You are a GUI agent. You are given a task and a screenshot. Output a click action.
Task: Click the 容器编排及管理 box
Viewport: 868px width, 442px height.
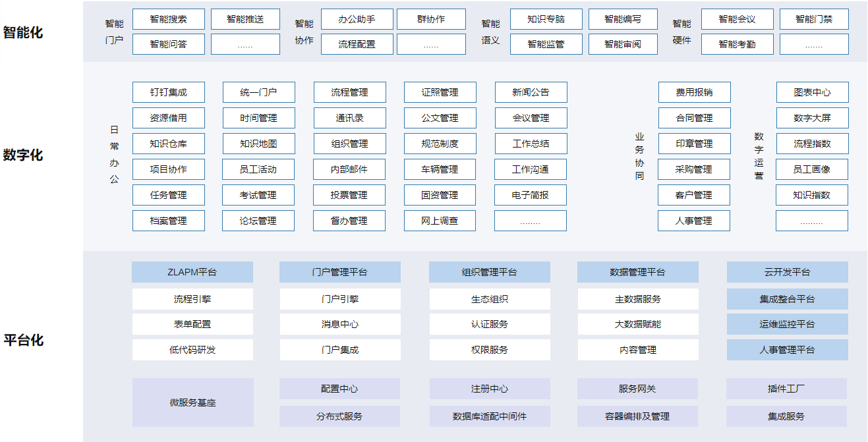pos(637,416)
